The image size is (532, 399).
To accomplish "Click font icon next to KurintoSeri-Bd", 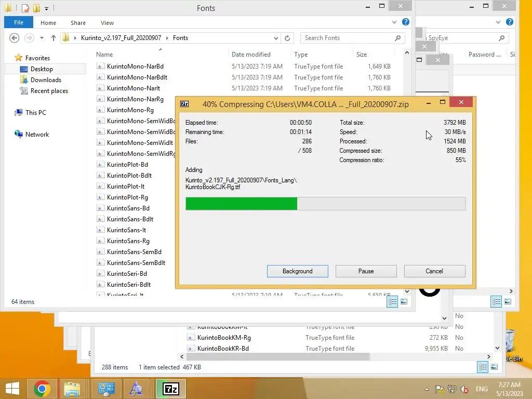I will pyautogui.click(x=100, y=273).
